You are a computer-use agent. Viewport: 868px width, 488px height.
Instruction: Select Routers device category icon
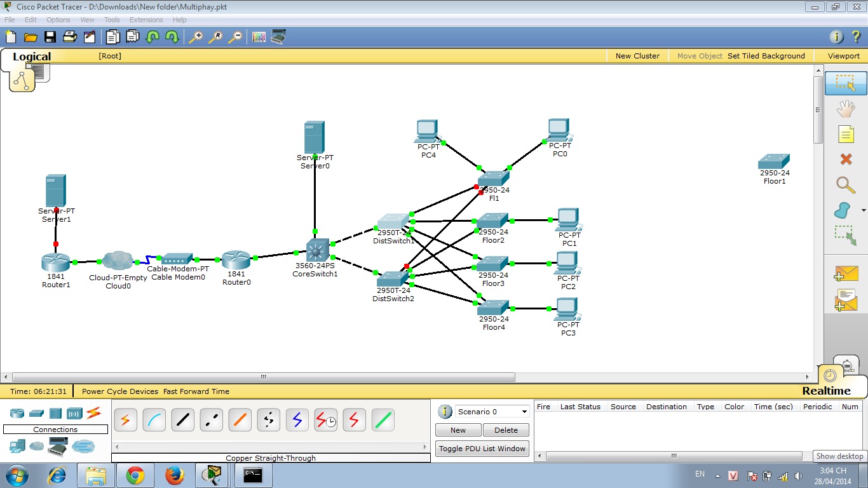tap(17, 414)
